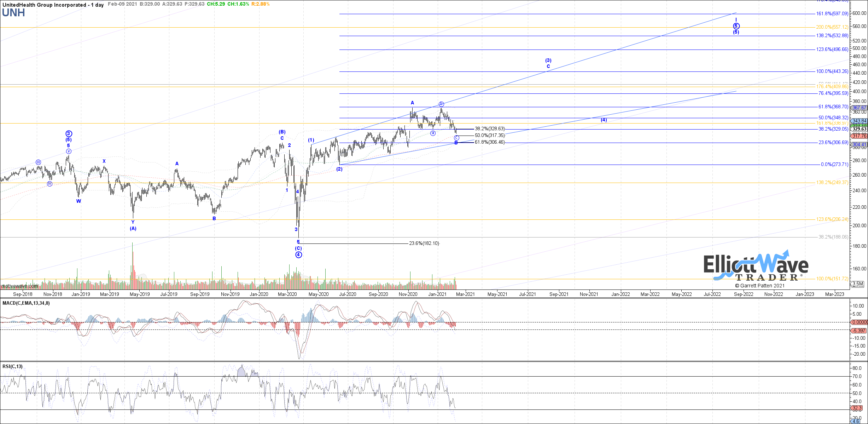Click the 'Feb-09 2021' date readout
The width and height of the screenshot is (868, 424).
pos(122,4)
